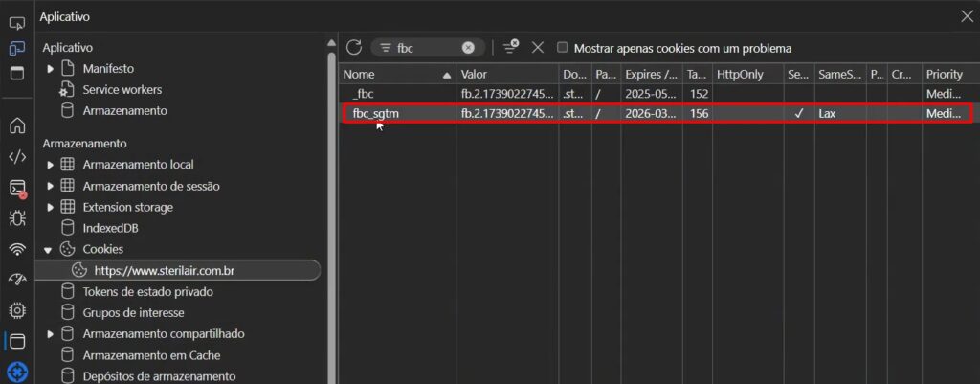
Task: Select Service workers in the sidebar
Action: 122,90
